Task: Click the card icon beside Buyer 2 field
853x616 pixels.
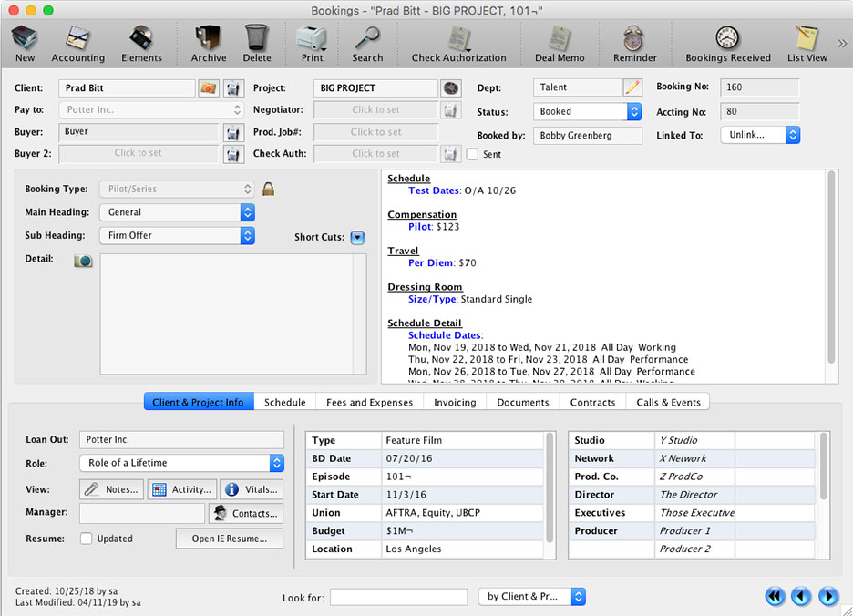Action: pos(232,155)
